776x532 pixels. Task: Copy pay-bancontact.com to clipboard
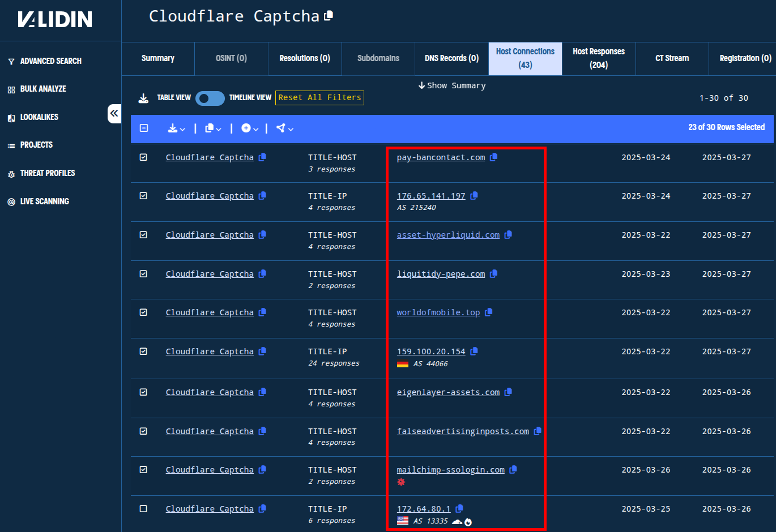pos(493,157)
